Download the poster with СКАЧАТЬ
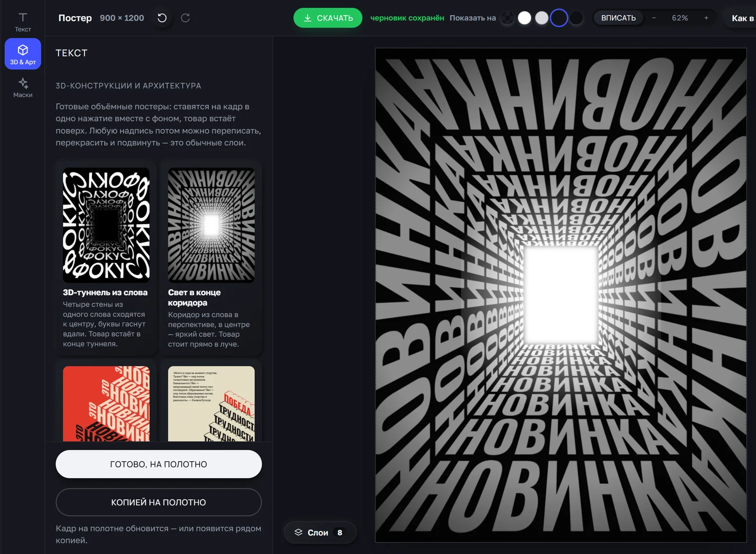 point(328,18)
